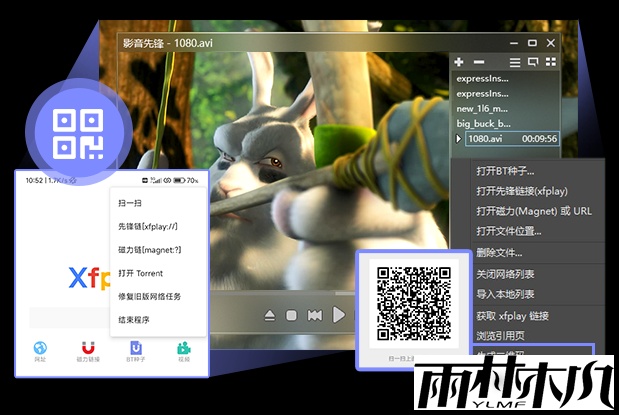
Task: Tap 扫一扫 in the mobile popup menu
Action: pos(129,203)
